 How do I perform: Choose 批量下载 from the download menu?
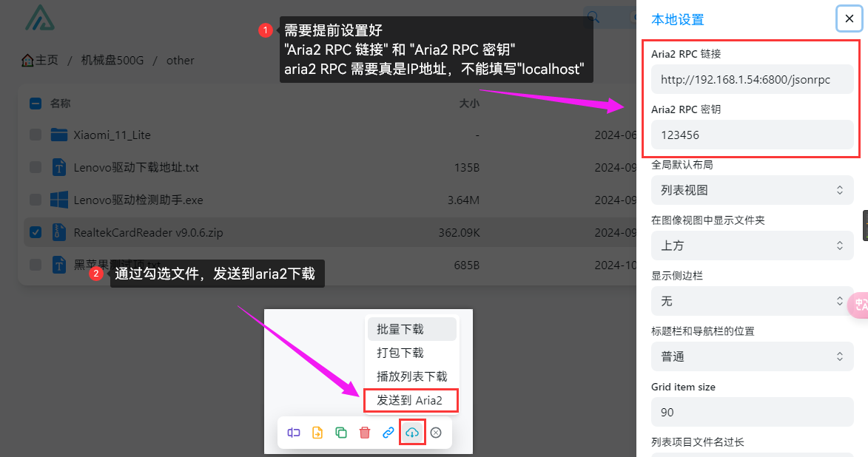click(412, 329)
